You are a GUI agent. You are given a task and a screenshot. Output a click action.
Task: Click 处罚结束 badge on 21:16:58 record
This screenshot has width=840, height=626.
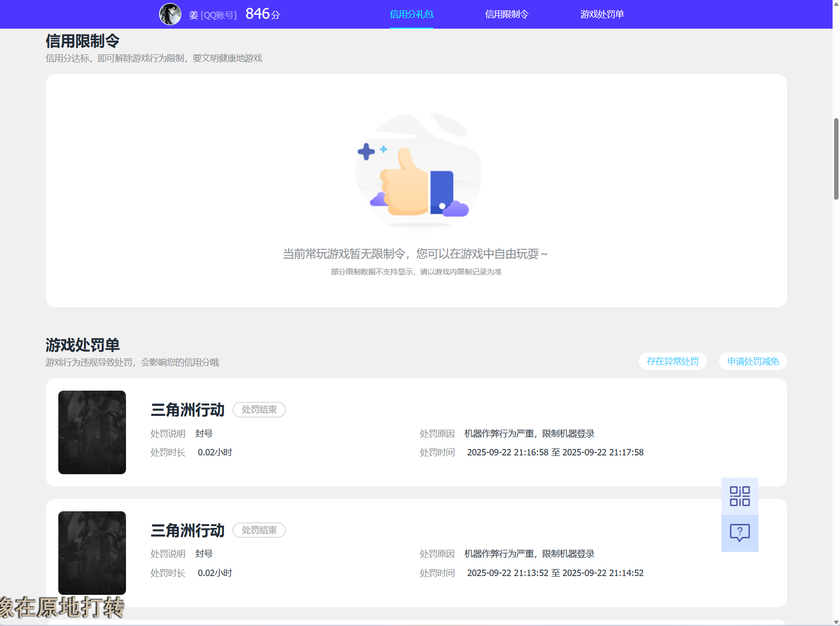pyautogui.click(x=259, y=410)
